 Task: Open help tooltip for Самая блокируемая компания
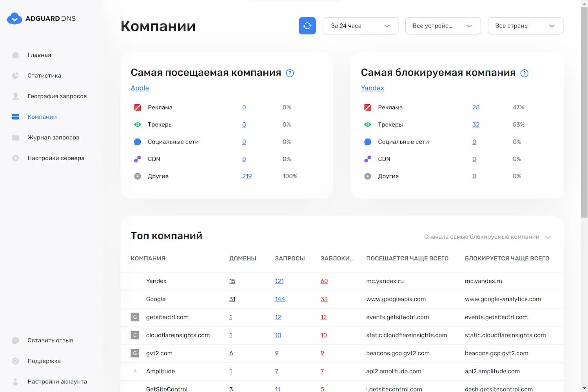coord(524,73)
